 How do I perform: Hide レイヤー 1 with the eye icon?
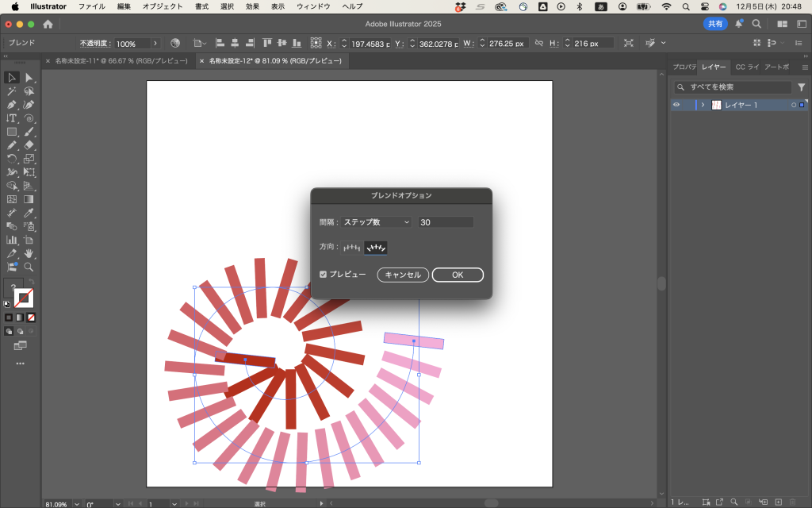[676, 105]
